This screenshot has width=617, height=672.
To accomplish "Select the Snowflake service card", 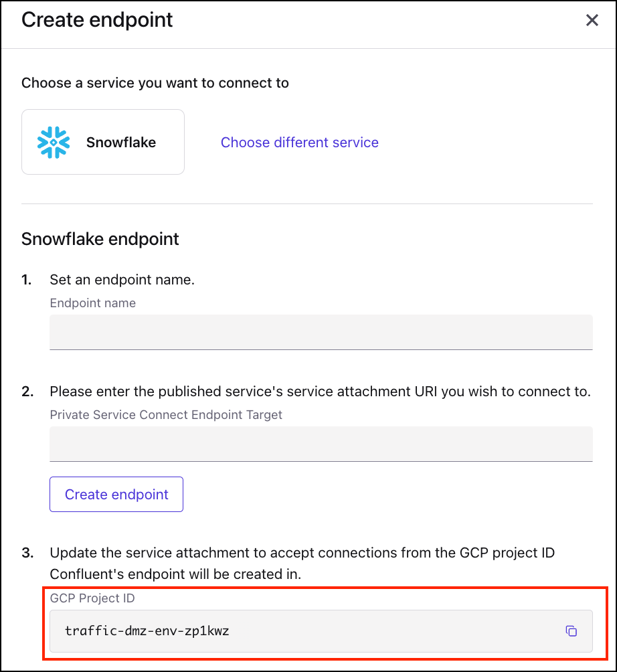I will (x=103, y=142).
